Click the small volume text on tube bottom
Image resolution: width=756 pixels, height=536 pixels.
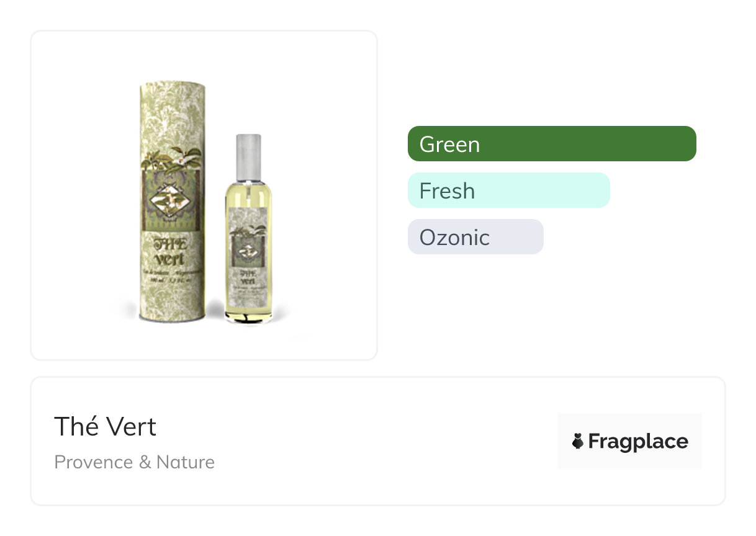click(168, 282)
